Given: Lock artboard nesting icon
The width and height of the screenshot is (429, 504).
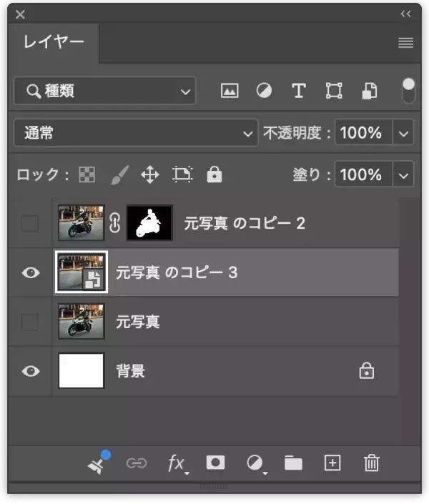Looking at the screenshot, I should tap(182, 174).
